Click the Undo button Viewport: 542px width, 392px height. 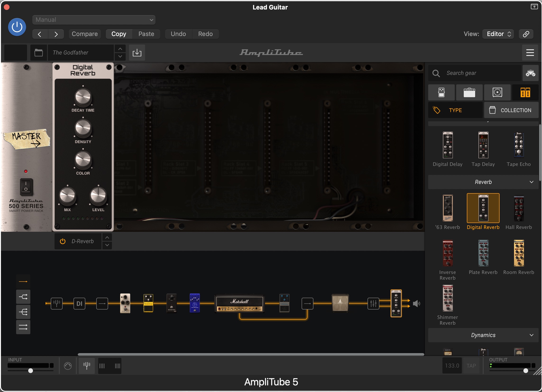[178, 34]
